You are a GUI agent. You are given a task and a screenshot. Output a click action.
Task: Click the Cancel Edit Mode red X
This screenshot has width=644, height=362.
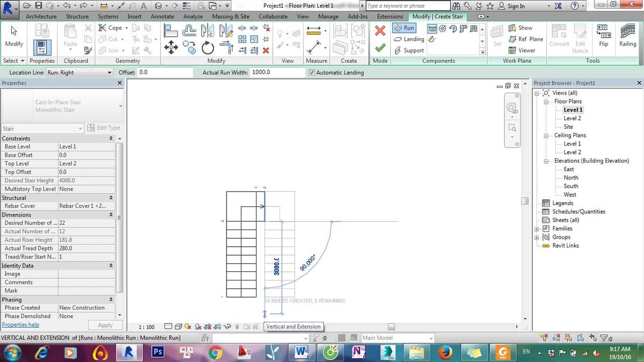point(380,30)
